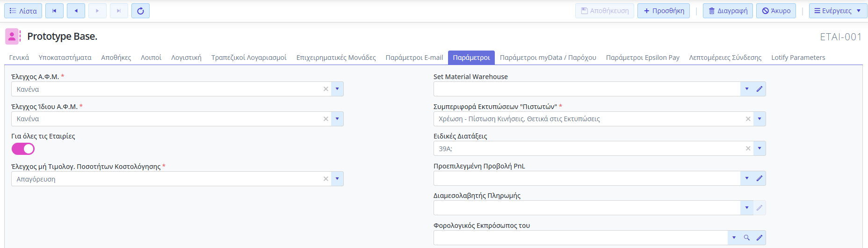Screen dimensions: 868x248
Task: Click search magnifier for Φορολογικός Εκπρόσωπος
Action: (747, 238)
